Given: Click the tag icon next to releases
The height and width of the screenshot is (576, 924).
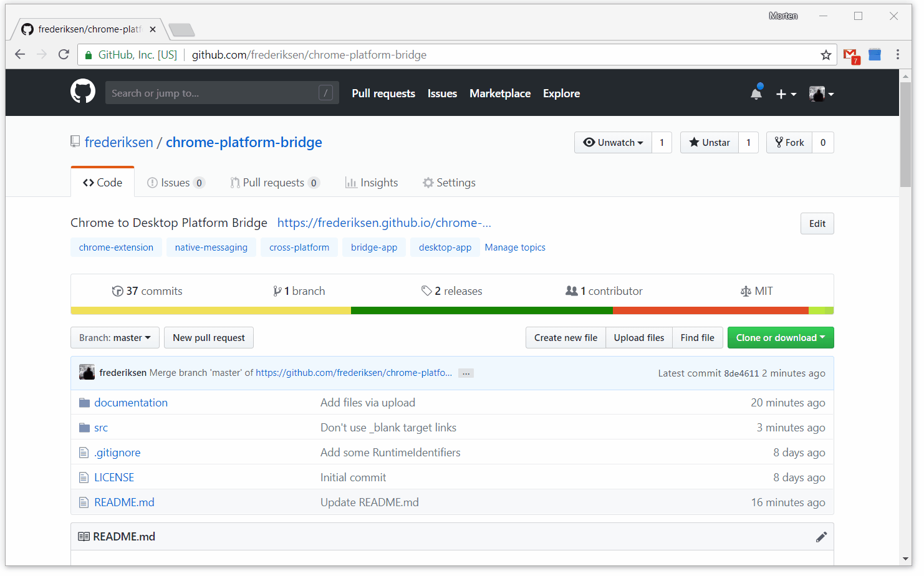Looking at the screenshot, I should (426, 291).
